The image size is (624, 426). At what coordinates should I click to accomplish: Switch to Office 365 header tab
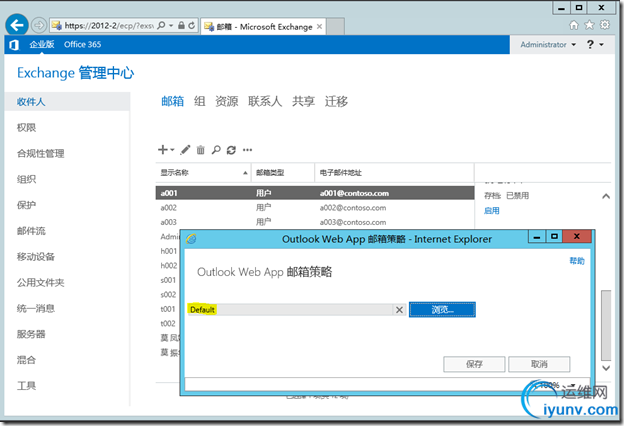[83, 45]
